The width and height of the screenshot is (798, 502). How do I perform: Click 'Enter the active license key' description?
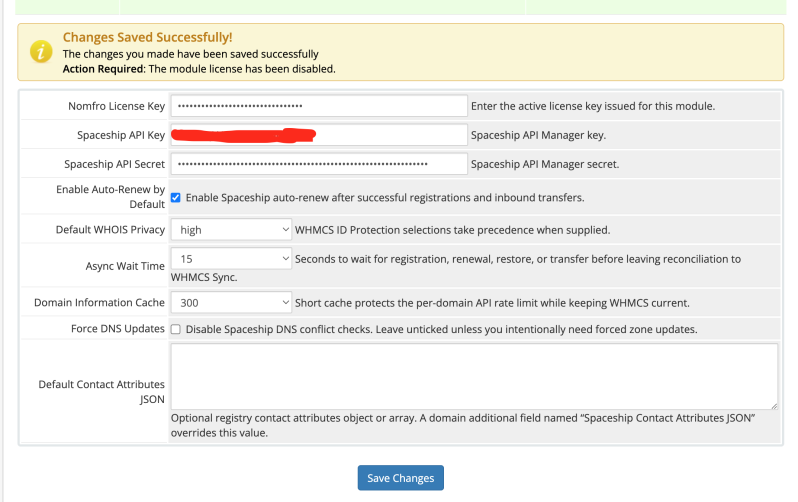tap(593, 106)
